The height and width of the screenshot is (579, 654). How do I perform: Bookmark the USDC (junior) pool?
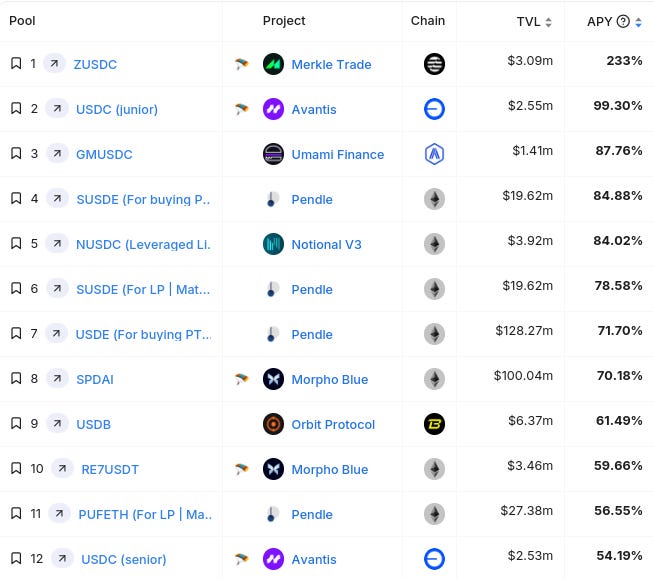[x=16, y=108]
